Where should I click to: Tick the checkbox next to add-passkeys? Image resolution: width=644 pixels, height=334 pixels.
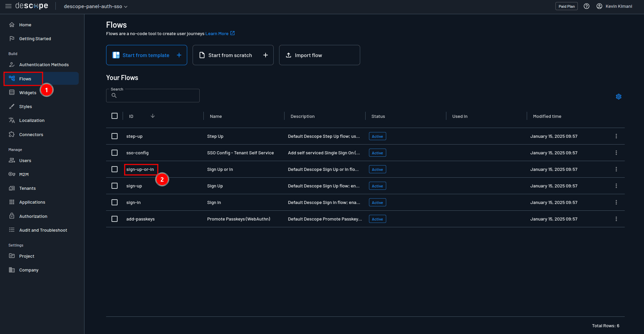[115, 219]
